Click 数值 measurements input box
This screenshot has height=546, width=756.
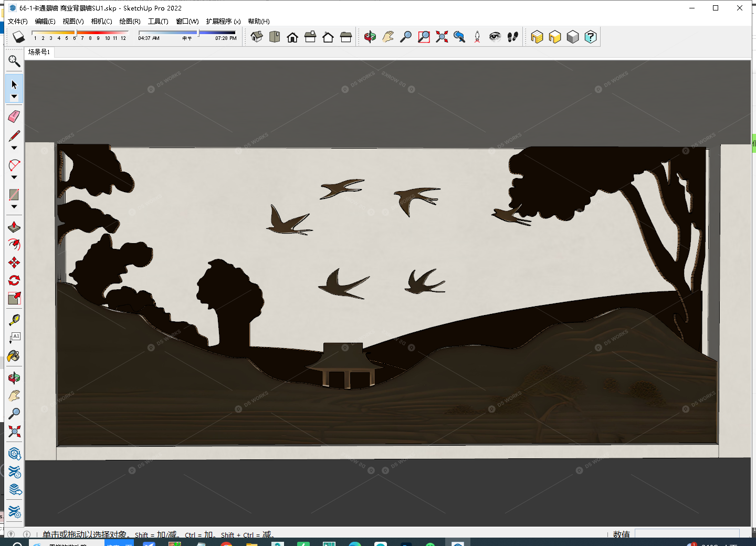click(x=687, y=534)
